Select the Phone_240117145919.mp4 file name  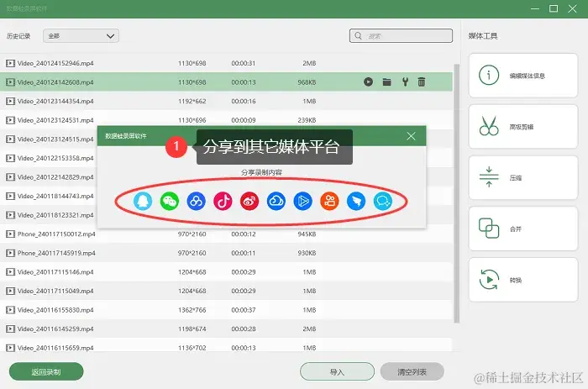click(x=56, y=253)
